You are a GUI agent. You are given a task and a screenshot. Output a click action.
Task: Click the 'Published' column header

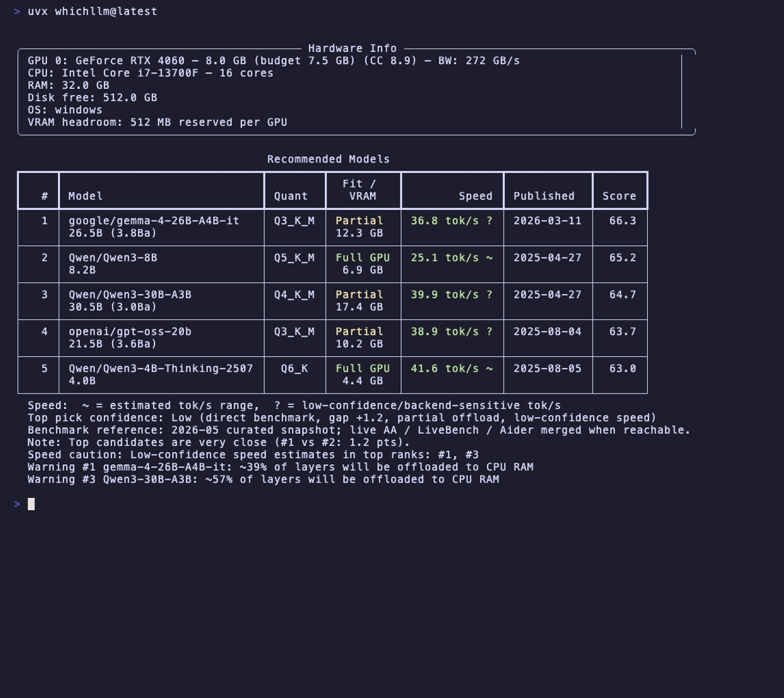pos(544,196)
